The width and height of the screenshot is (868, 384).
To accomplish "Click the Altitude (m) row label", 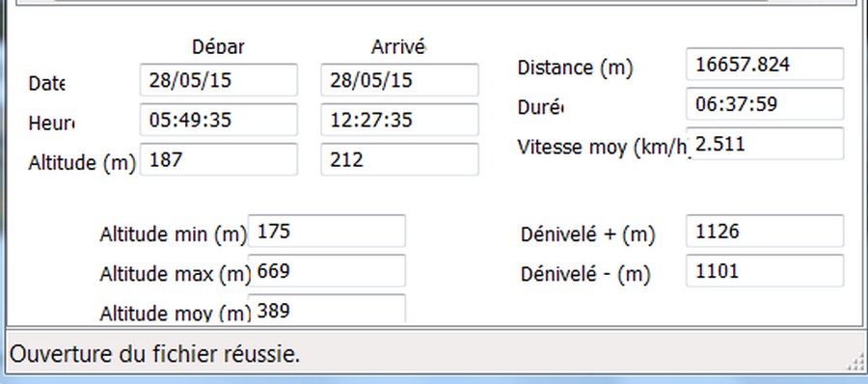I will pos(82,163).
